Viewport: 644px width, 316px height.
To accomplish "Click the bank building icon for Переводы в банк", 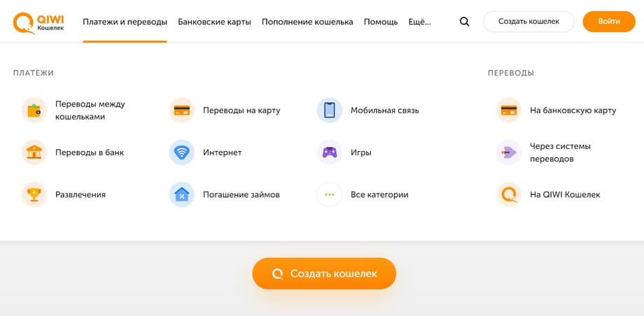I will [34, 152].
